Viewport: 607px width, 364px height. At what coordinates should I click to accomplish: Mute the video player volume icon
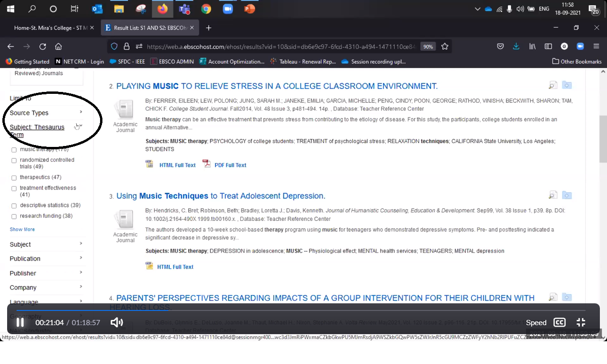tap(116, 322)
